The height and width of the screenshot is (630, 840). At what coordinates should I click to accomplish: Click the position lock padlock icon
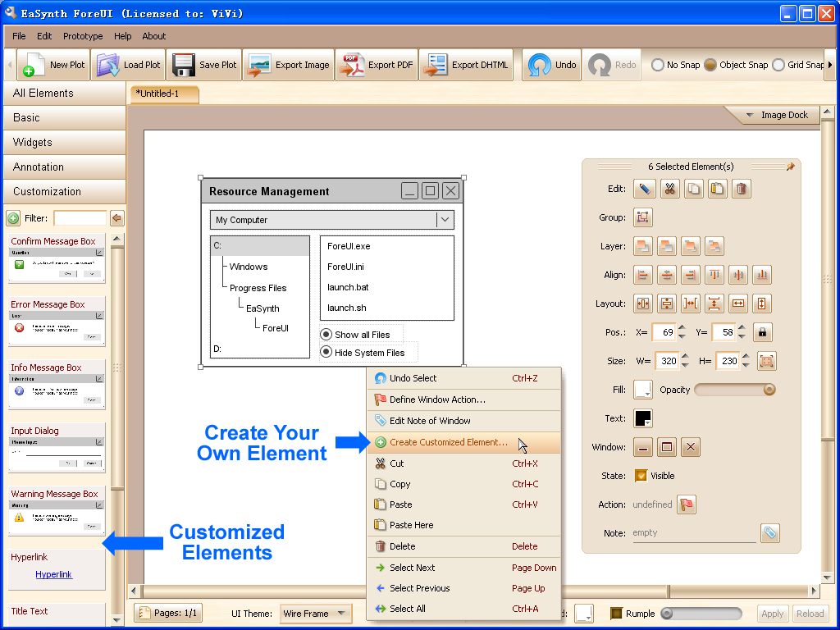(764, 332)
